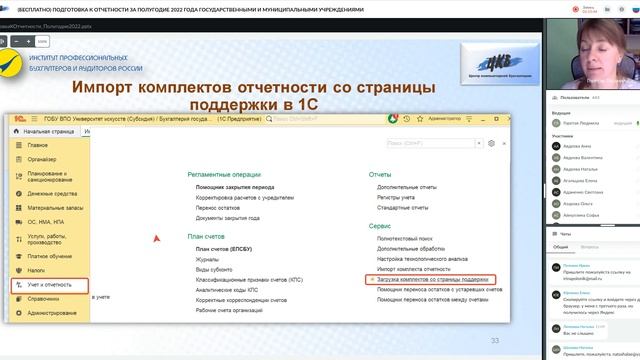Close the functions panel with the x

[504, 144]
